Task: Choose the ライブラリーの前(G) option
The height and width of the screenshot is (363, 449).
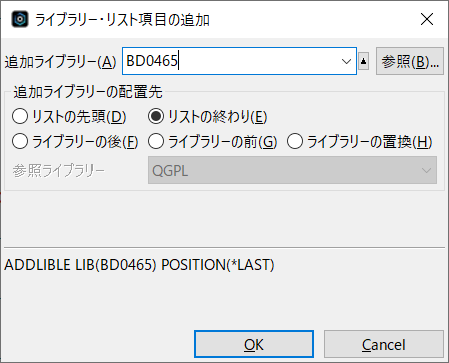Action: 212,141
